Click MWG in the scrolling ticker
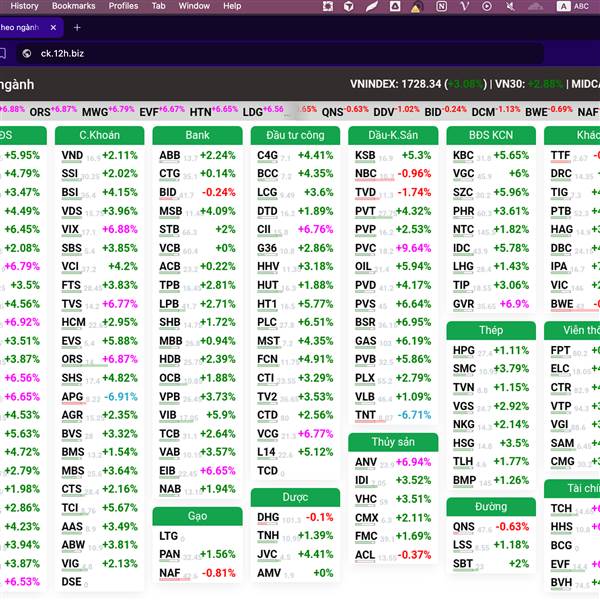Image resolution: width=600 pixels, height=600 pixels. [95, 112]
